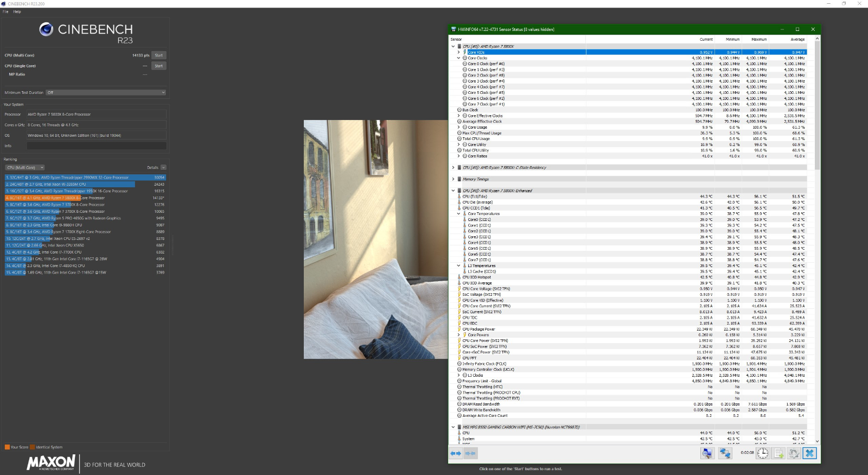Click icon beside DRAM Read Bandwidth
The width and height of the screenshot is (868, 475).
[459, 404]
